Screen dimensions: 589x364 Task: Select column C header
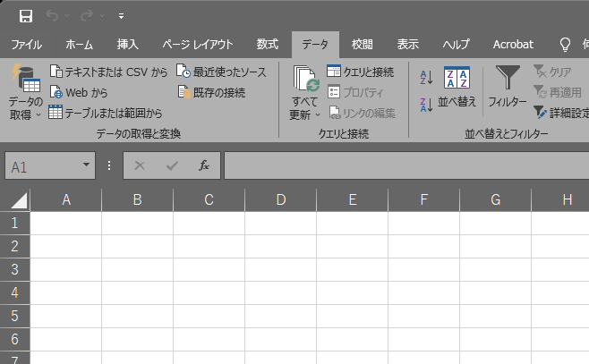click(x=209, y=200)
